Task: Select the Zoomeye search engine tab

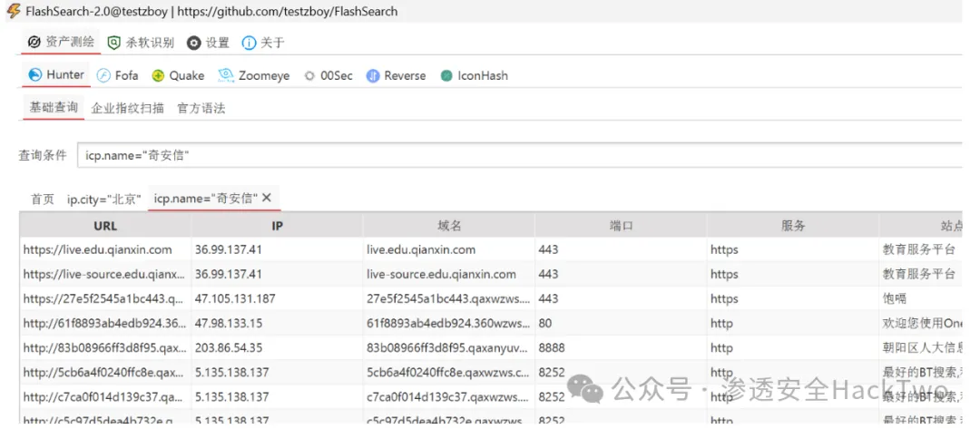Action: 254,76
